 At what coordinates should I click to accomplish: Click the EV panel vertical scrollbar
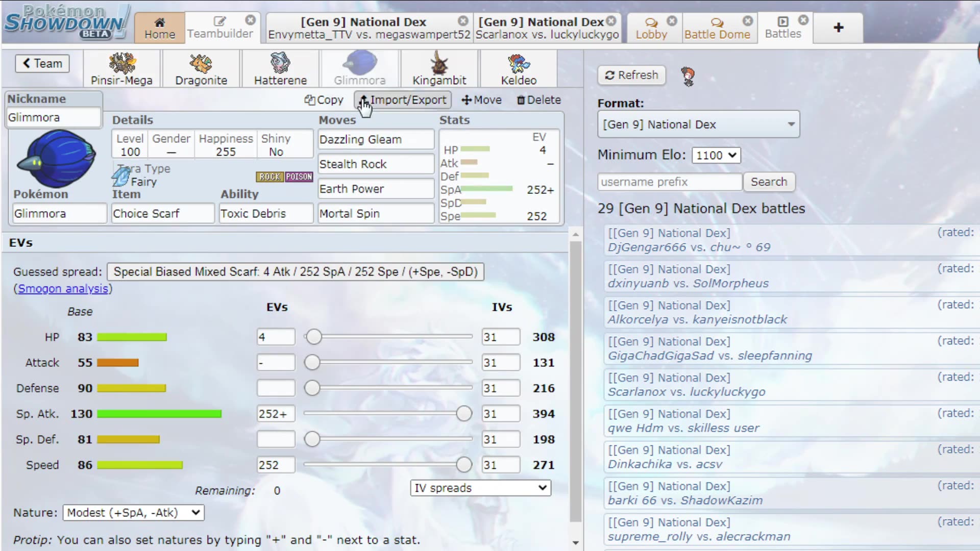[x=575, y=382]
